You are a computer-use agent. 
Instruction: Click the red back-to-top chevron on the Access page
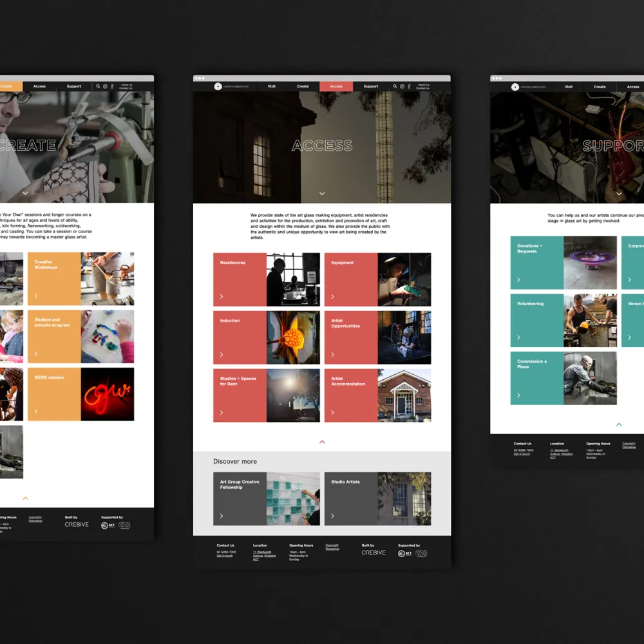pos(322,442)
